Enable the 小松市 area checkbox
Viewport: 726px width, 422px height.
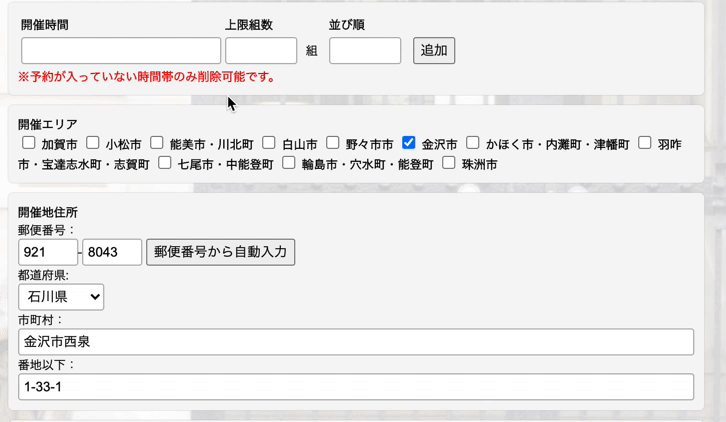[93, 143]
